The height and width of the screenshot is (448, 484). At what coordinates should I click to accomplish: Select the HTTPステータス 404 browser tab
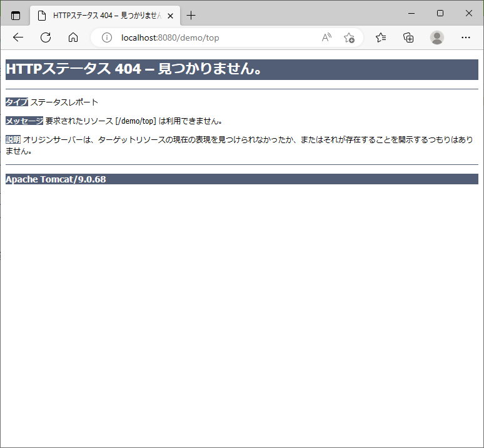tap(105, 16)
